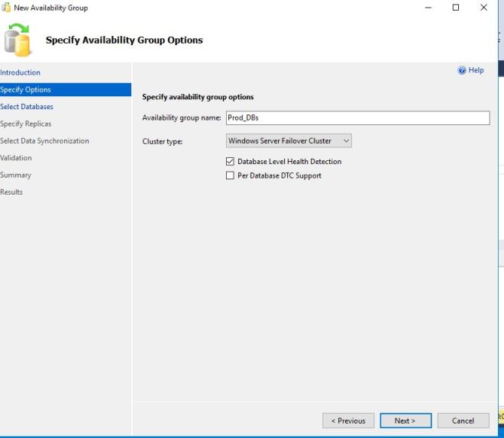The width and height of the screenshot is (504, 438).
Task: Enable Per Database DTC Support checkbox
Action: (x=230, y=176)
